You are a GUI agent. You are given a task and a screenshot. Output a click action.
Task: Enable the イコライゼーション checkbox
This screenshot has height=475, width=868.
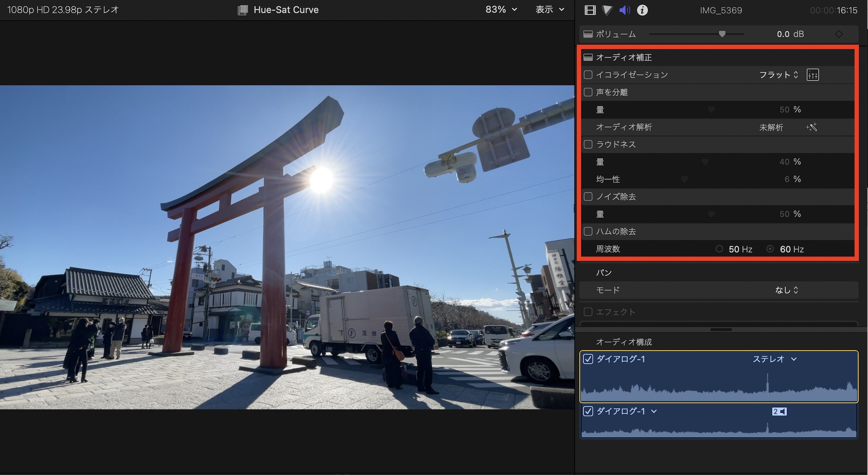[588, 75]
